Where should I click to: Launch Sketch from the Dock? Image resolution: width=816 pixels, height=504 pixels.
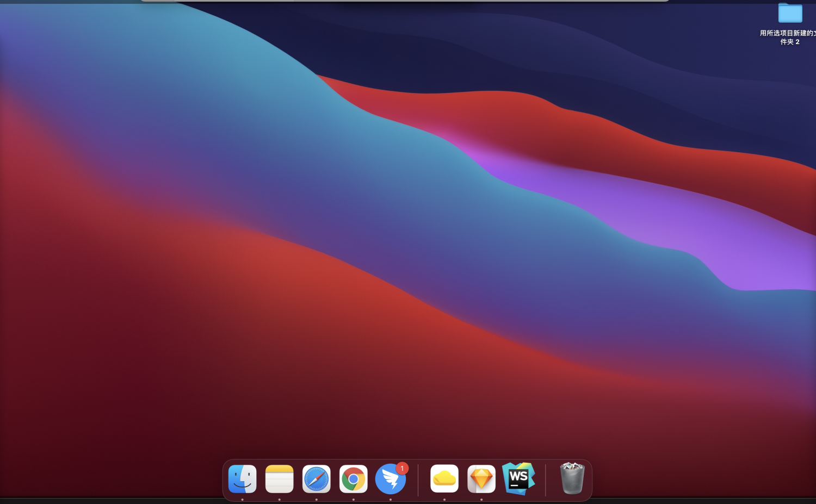pos(481,479)
